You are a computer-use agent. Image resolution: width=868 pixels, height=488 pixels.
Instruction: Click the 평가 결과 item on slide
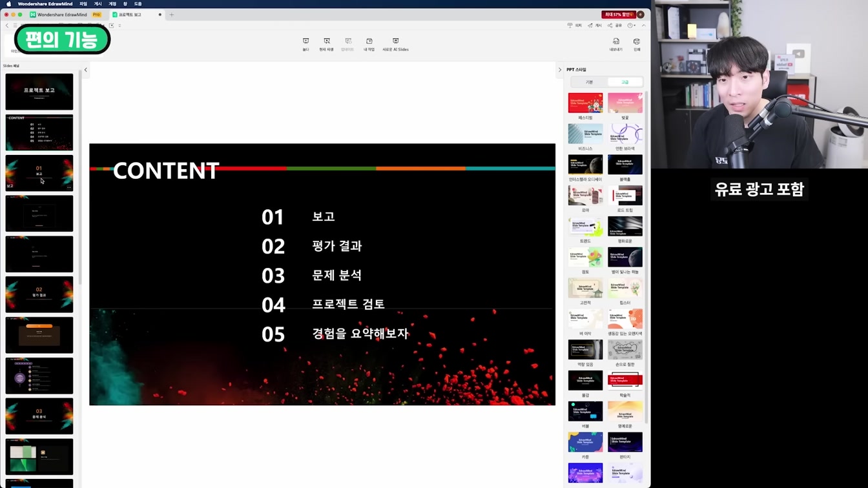click(336, 246)
